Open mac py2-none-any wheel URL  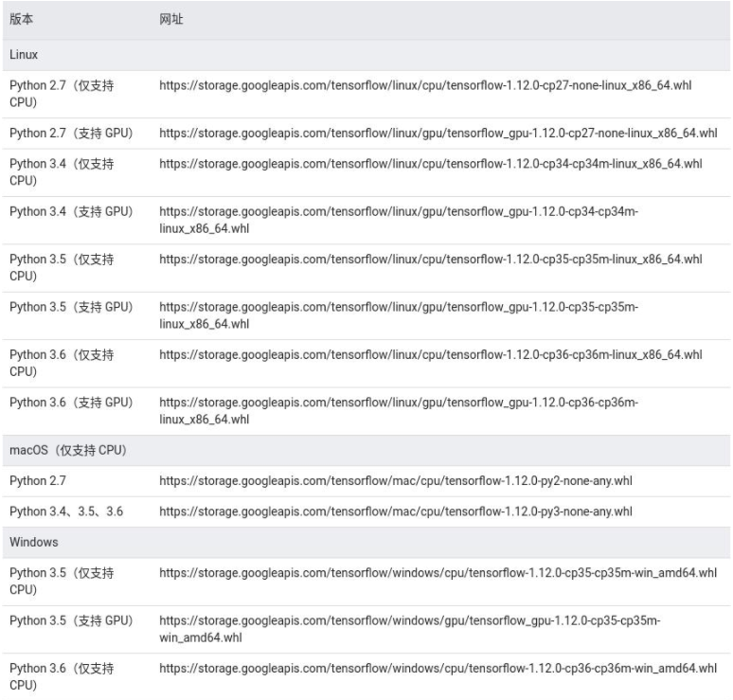(x=396, y=480)
